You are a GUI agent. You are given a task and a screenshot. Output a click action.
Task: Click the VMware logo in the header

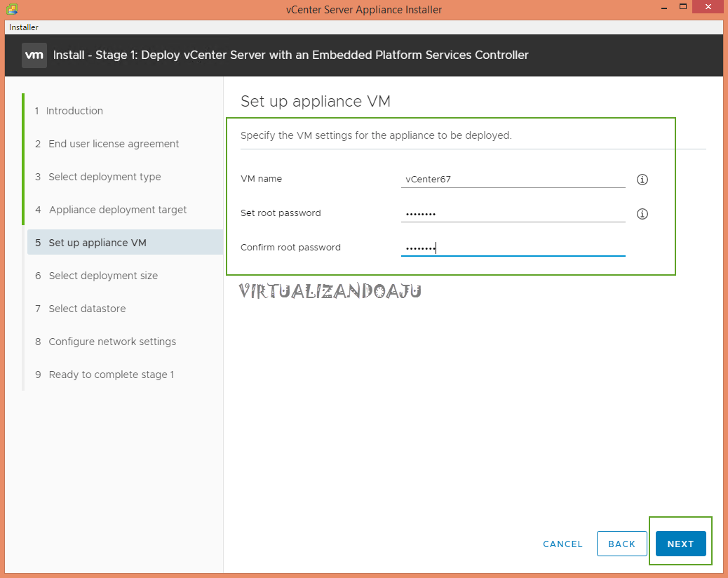[34, 55]
